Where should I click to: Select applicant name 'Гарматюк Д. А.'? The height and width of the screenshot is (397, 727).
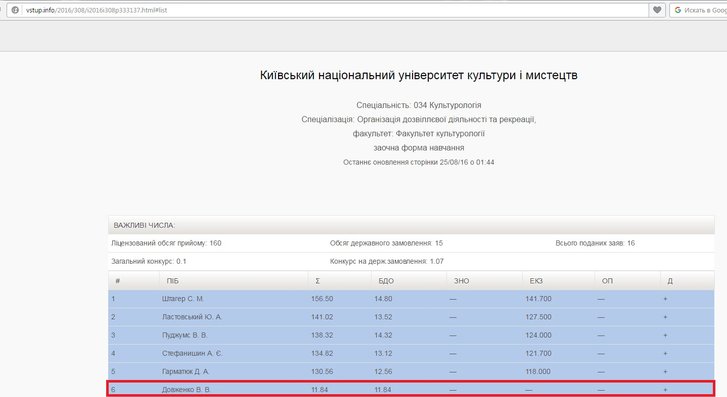coord(185,371)
